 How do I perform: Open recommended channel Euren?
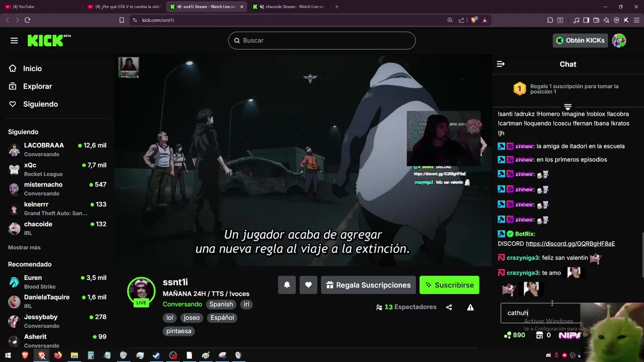57,282
